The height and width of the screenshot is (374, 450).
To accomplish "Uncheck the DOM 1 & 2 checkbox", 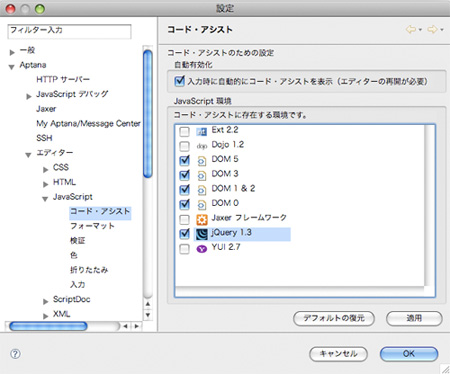I will click(x=184, y=190).
